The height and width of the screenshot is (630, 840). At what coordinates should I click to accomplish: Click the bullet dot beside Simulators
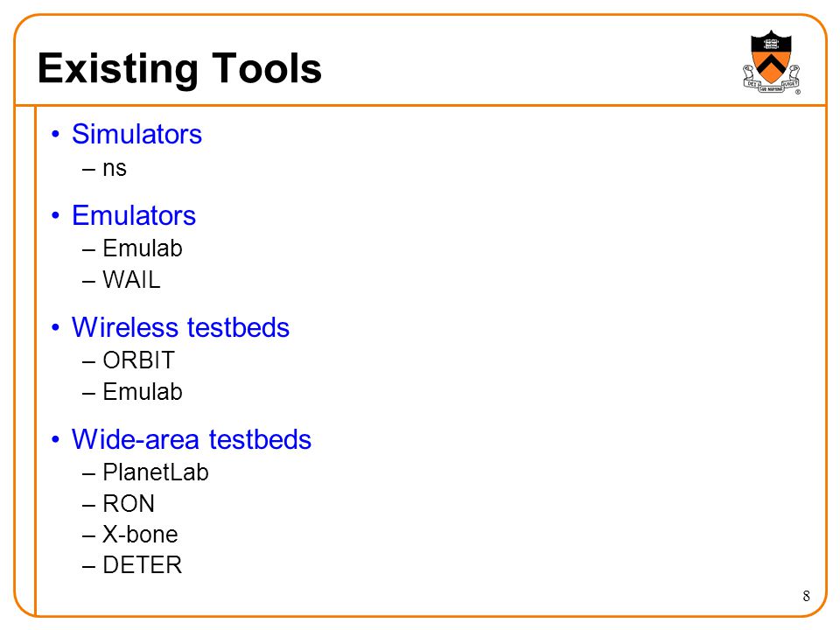(x=55, y=134)
